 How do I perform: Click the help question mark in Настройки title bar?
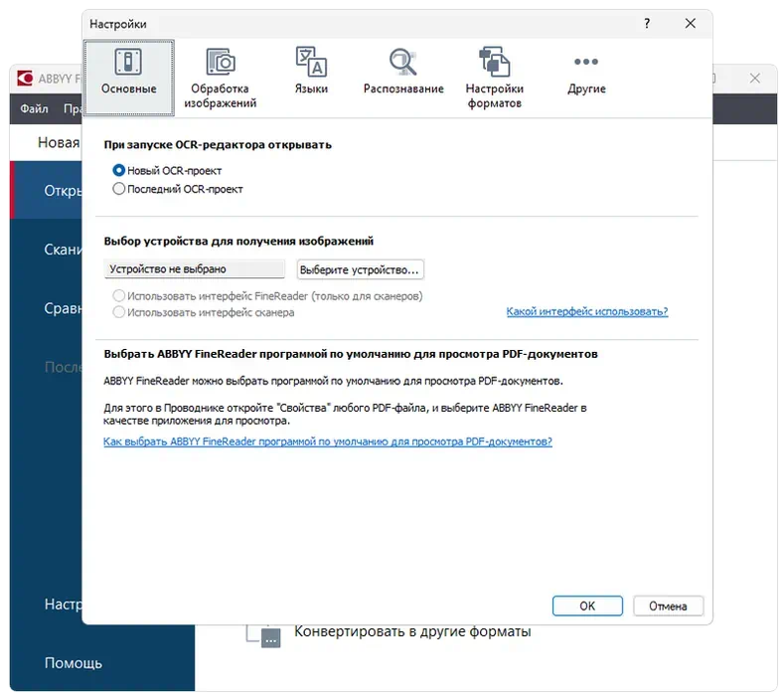pos(647,24)
